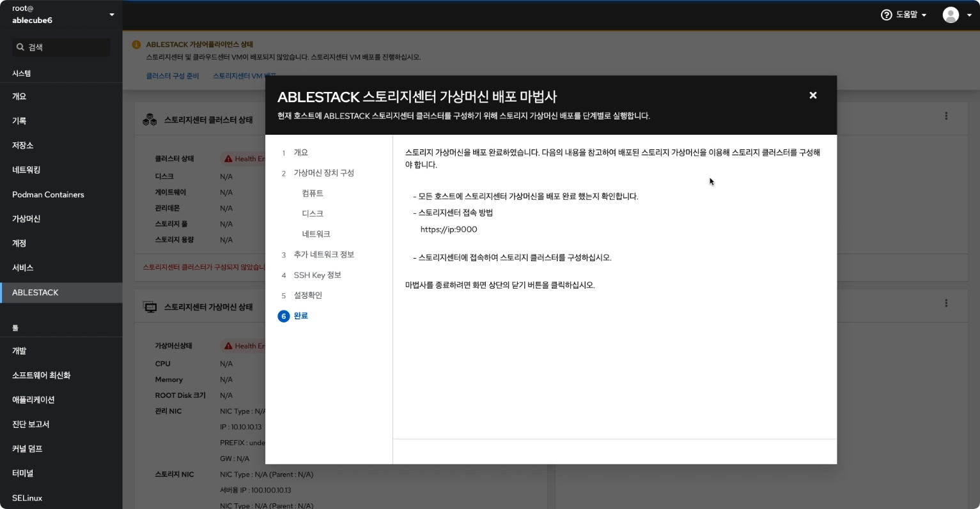Click the https://ip:9000 access address text
980x509 pixels.
point(449,229)
